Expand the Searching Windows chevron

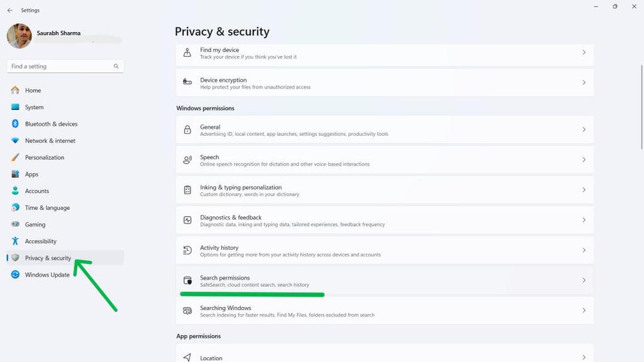point(584,310)
